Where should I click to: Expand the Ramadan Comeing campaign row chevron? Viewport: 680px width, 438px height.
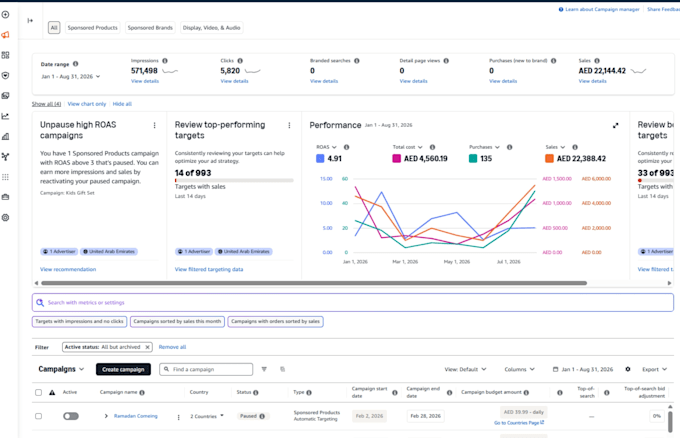106,416
